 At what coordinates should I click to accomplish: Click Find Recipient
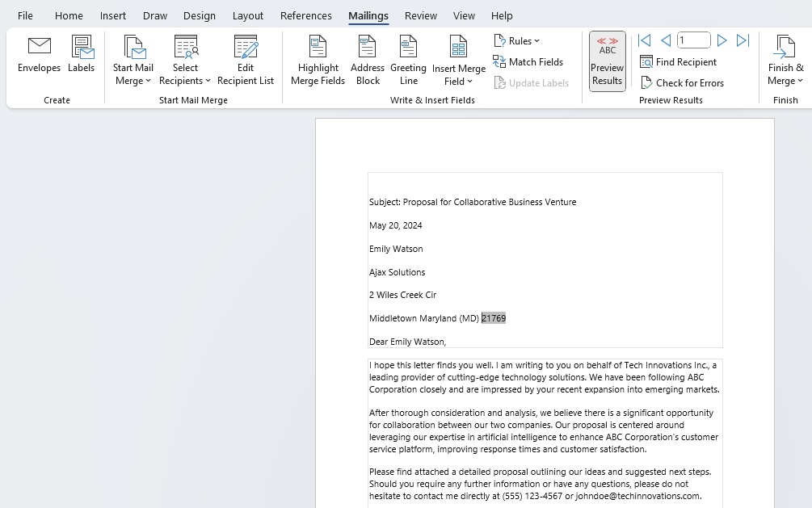click(679, 62)
